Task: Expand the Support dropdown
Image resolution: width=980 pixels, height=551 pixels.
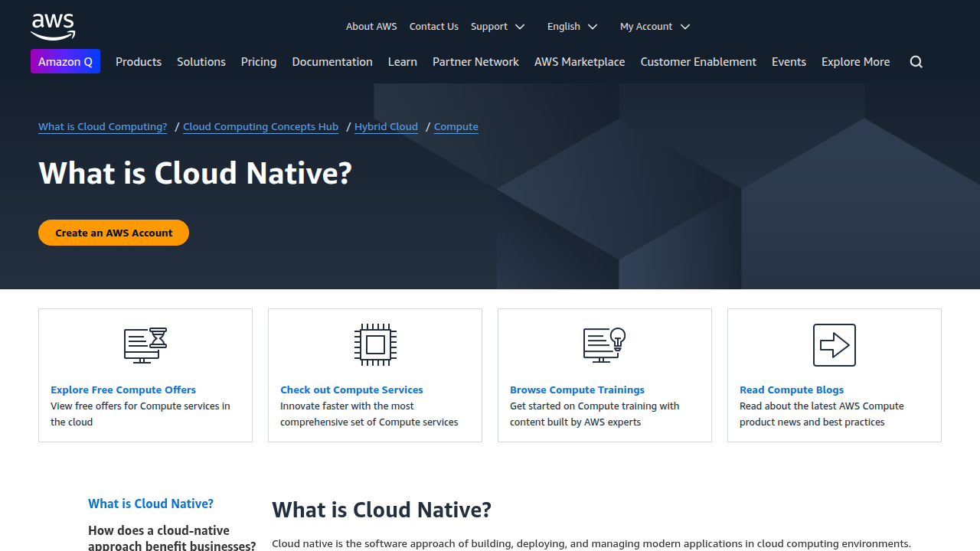Action: click(498, 26)
